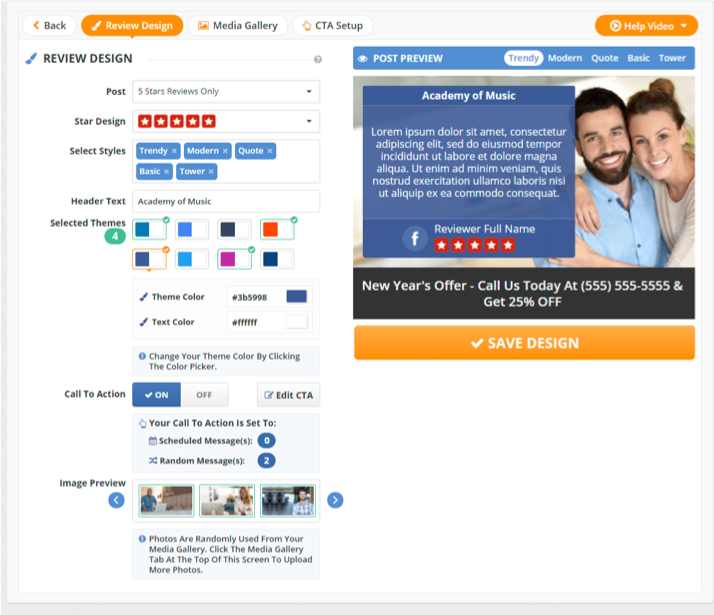The image size is (714, 615).
Task: Open the Select Styles multi-select box
Action: (226, 161)
